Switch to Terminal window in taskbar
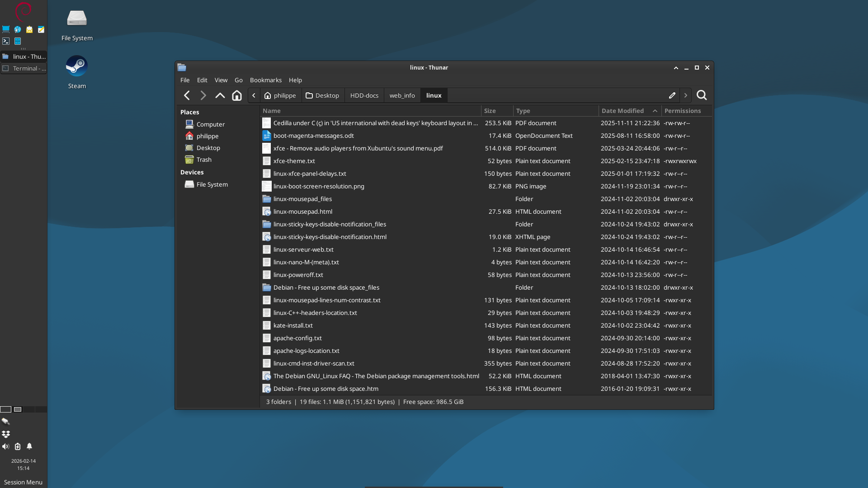868x488 pixels. pyautogui.click(x=24, y=68)
